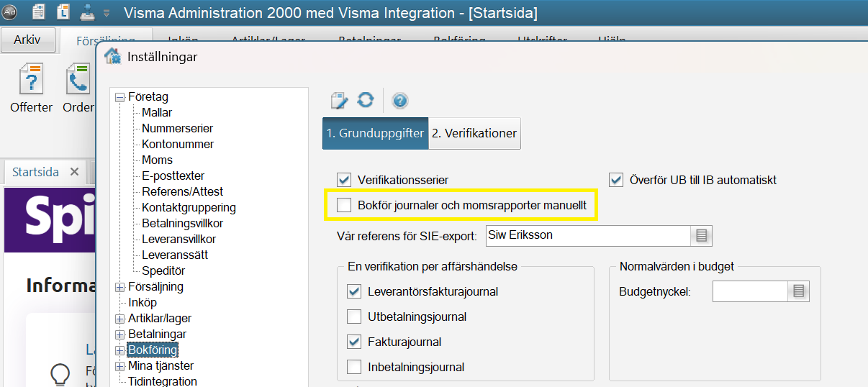
Task: Open the list picker beside Budgetnyckel field
Action: 798,291
